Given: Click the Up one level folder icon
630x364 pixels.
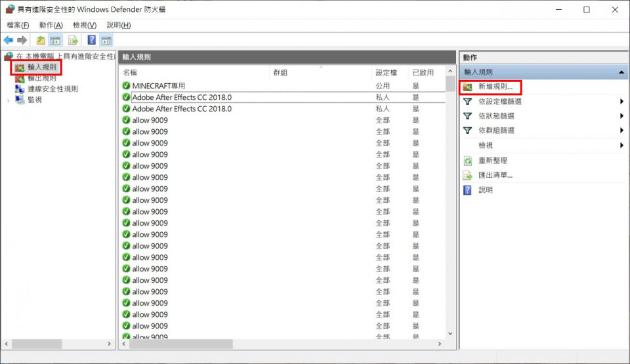Looking at the screenshot, I should [41, 40].
